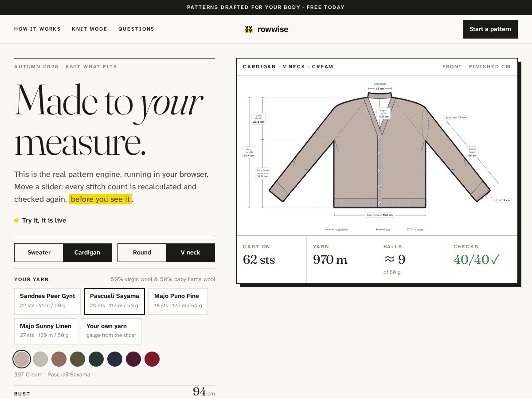Click the "307 Cream · Pascuali Sayama" caption
This screenshot has height=399, width=532.
[52, 375]
